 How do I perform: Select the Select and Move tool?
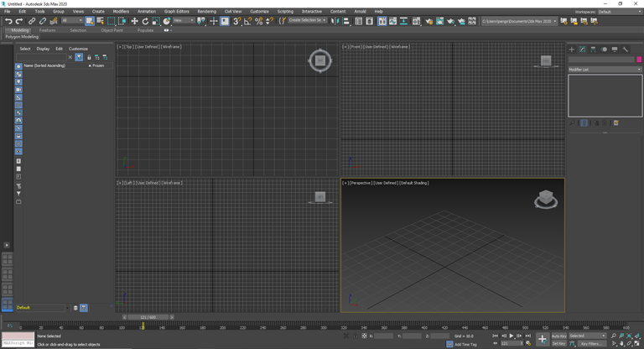134,21
